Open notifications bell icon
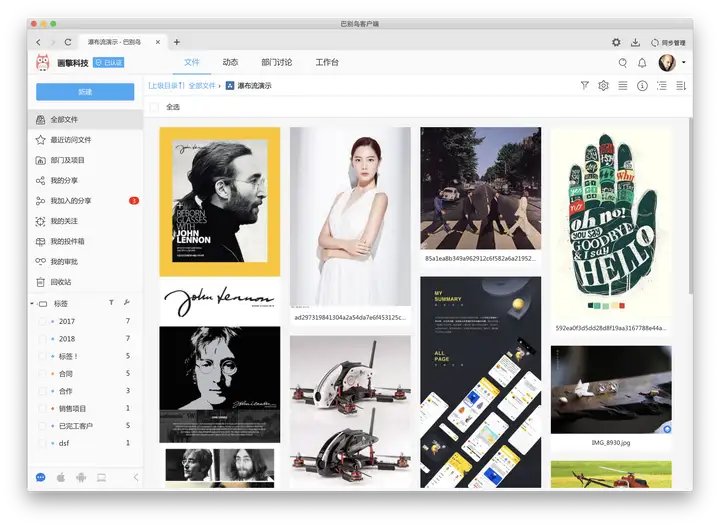This screenshot has width=720, height=527. coord(642,62)
